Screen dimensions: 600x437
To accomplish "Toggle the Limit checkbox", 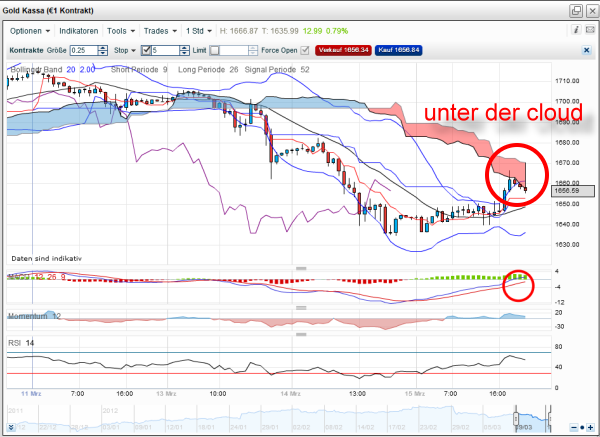I will [x=214, y=50].
